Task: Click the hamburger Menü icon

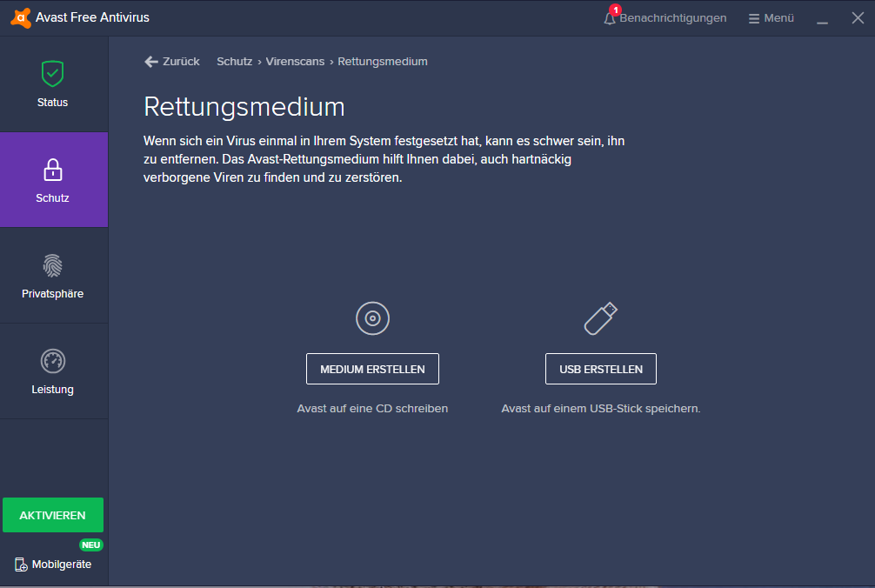Action: coord(754,18)
